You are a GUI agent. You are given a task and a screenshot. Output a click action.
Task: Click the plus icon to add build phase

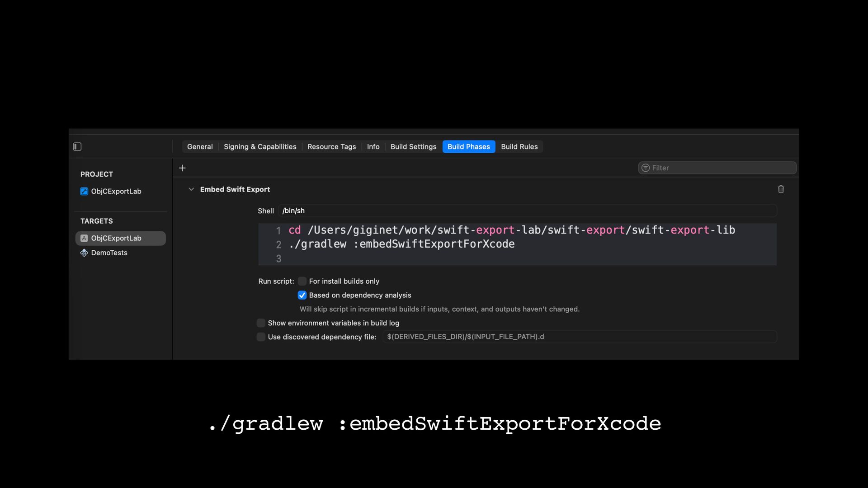tap(182, 168)
